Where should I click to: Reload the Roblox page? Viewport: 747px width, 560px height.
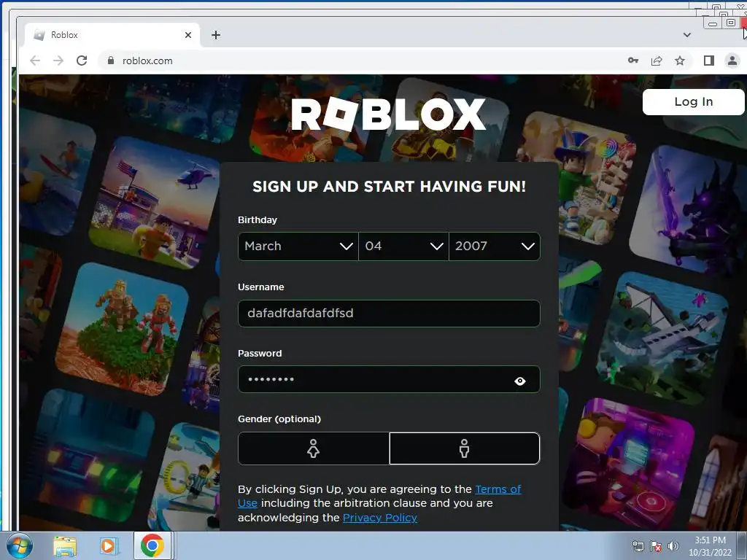pos(82,61)
